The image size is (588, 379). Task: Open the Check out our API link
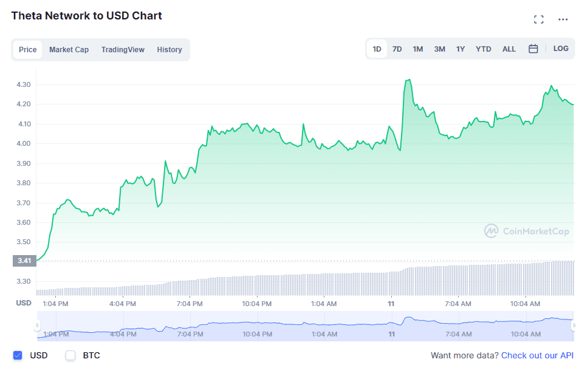pos(538,355)
